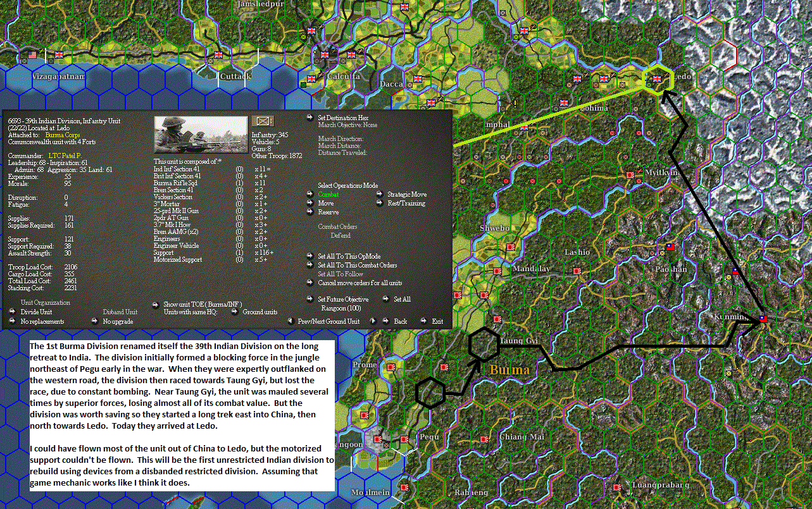Screen dimensions: 812x509
Task: Click the infantry unit photo
Action: click(x=201, y=135)
